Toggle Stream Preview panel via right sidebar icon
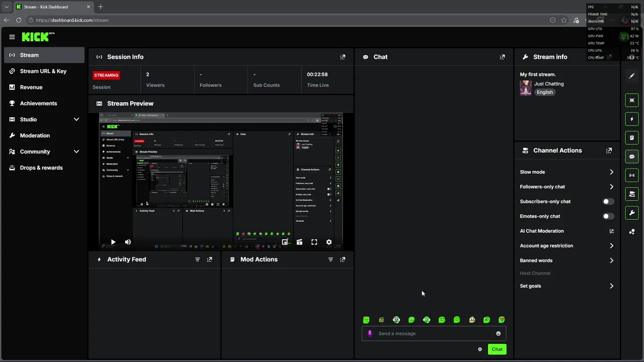Screen dimensions: 644x362 tap(632, 100)
